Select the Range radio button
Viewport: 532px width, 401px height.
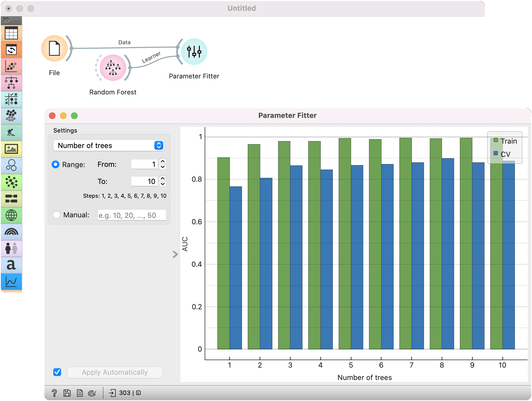56,165
